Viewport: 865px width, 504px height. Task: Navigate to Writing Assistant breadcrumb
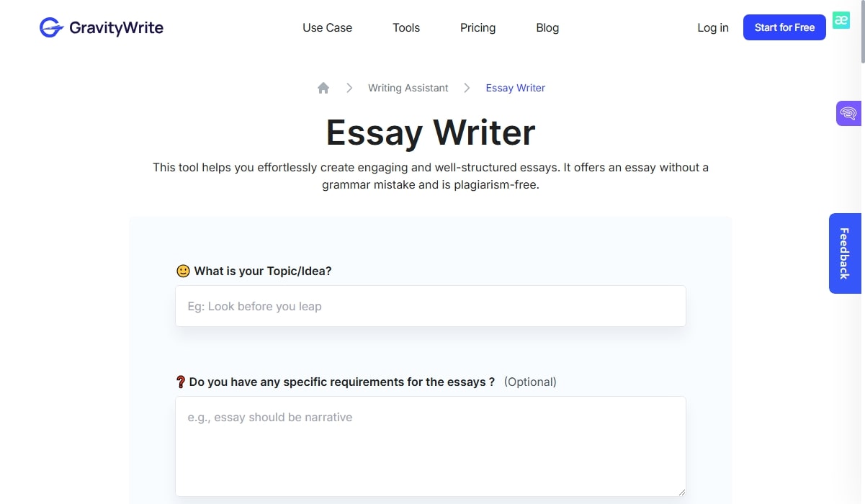pos(408,88)
